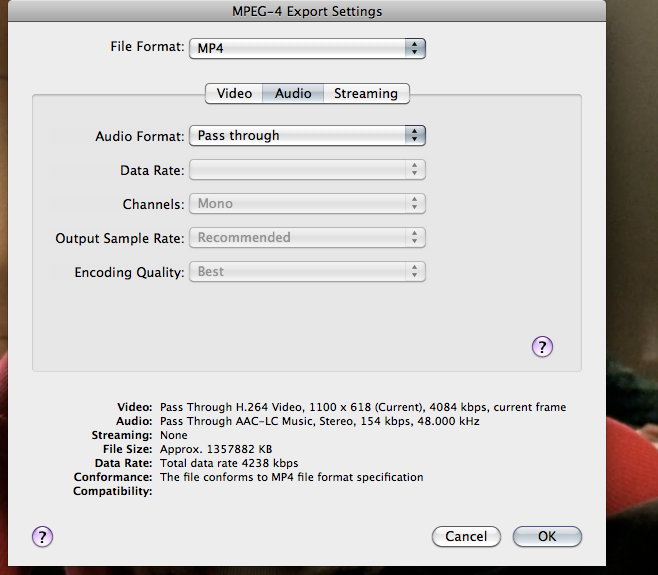Open help for the audio settings panel
This screenshot has height=575, width=658.
542,347
